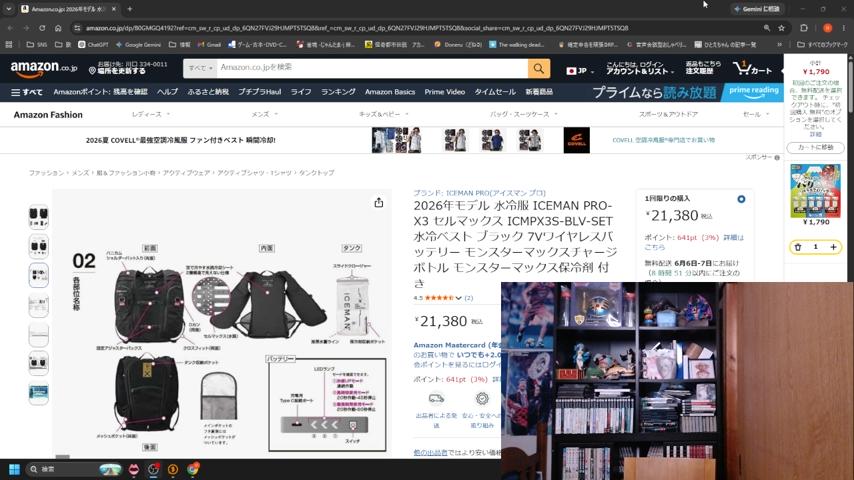854x480 pixels.
Task: Click the delivery truck icon below price
Action: click(436, 399)
